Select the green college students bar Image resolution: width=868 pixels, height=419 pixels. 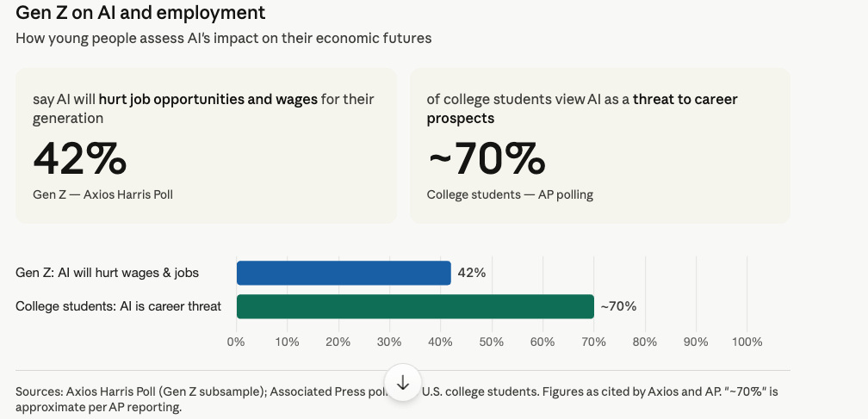coord(415,307)
